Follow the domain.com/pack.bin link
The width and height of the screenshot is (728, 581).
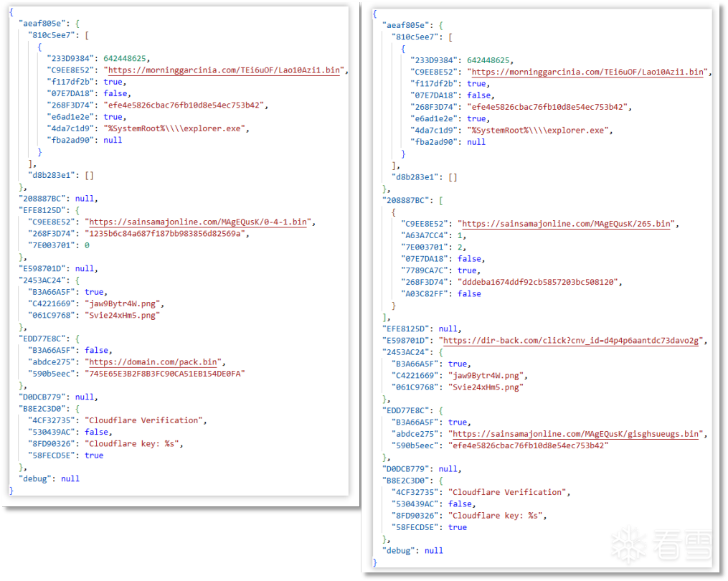pyautogui.click(x=153, y=362)
